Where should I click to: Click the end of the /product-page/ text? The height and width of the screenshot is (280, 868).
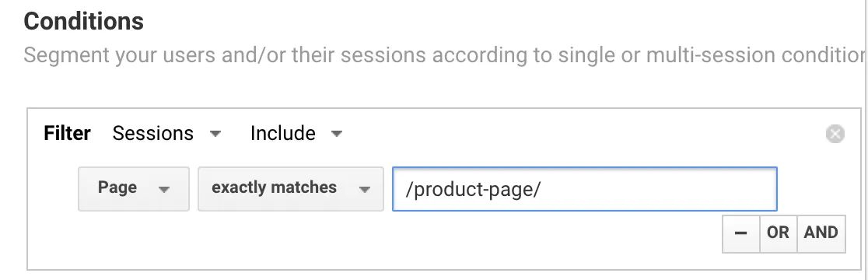click(x=539, y=189)
